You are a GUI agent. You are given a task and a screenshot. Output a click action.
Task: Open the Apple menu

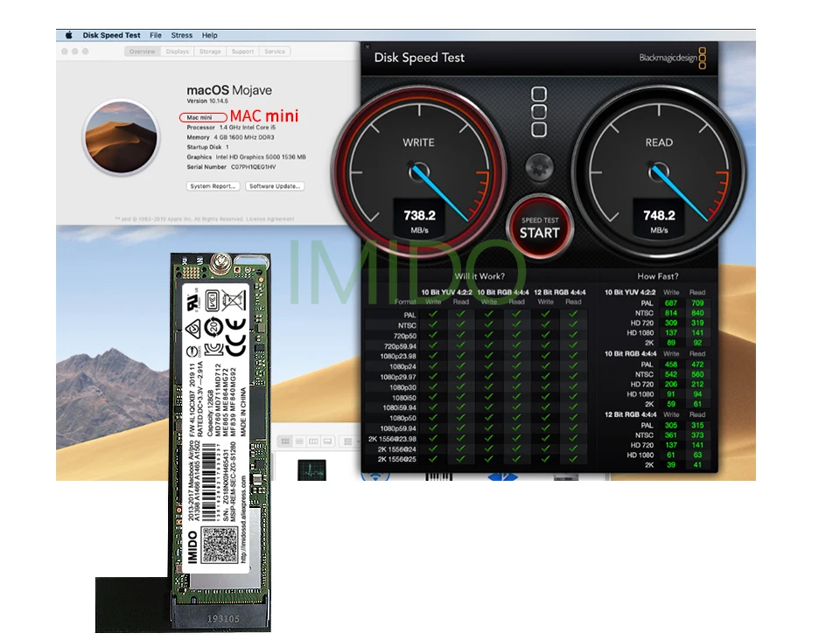click(68, 36)
